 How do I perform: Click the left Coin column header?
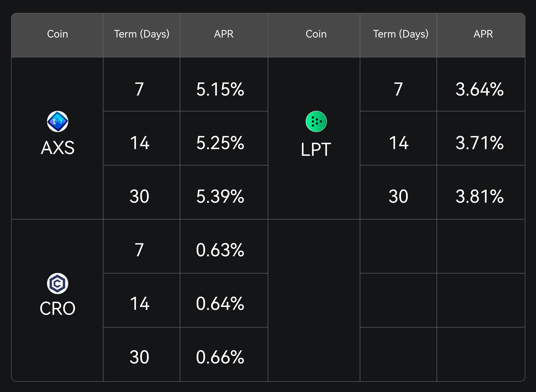click(57, 34)
